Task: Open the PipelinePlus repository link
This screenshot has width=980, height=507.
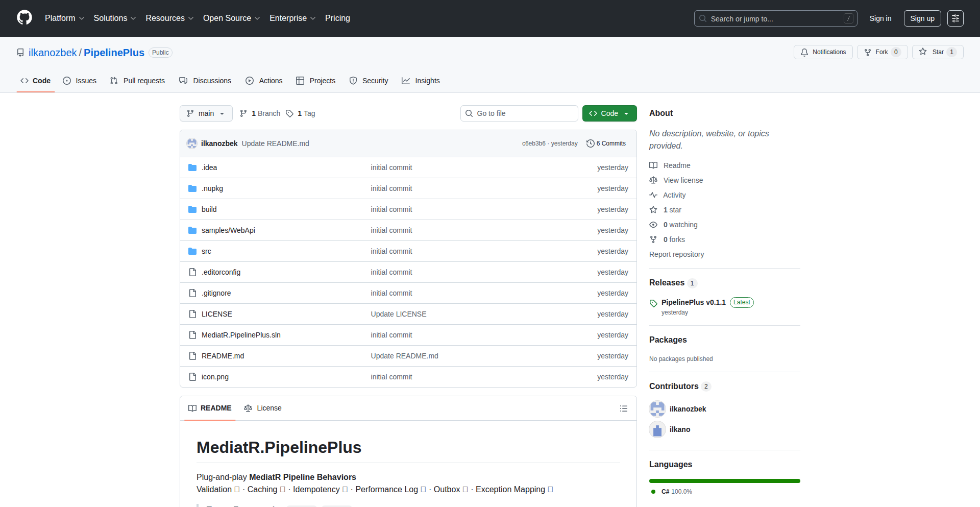Action: coord(114,53)
